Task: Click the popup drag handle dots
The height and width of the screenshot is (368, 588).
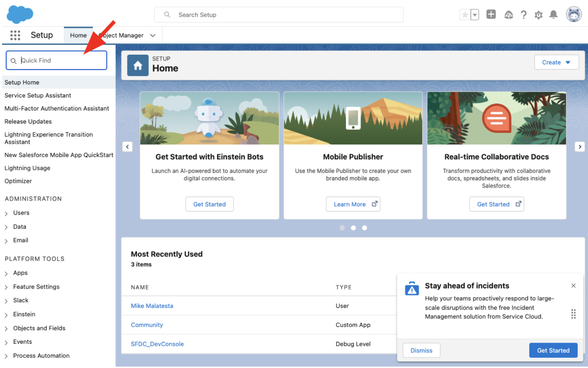Action: click(x=574, y=314)
